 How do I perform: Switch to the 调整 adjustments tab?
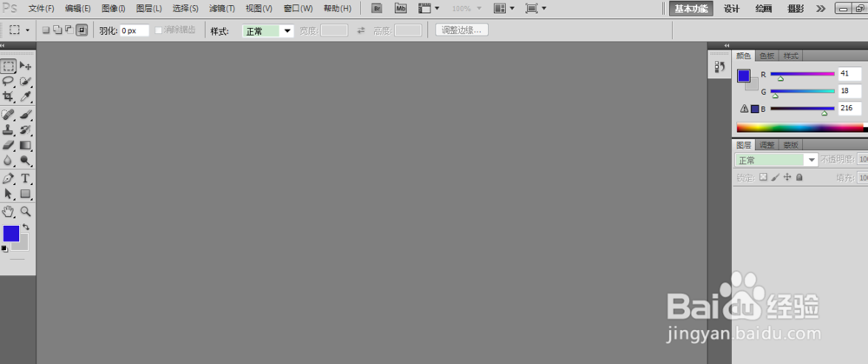point(766,144)
